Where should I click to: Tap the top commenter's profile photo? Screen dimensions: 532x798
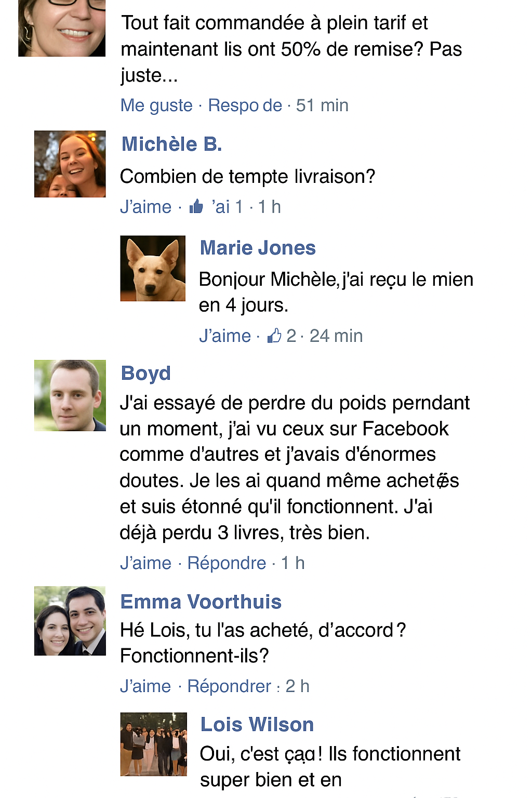[62, 28]
